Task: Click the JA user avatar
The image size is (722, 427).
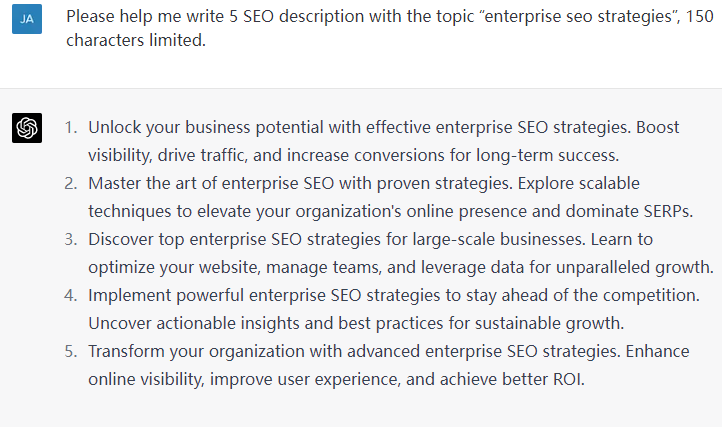Action: click(27, 19)
